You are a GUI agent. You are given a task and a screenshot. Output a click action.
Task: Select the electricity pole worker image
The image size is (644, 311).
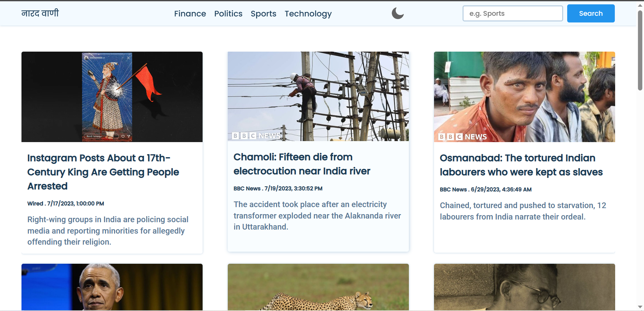click(x=318, y=97)
